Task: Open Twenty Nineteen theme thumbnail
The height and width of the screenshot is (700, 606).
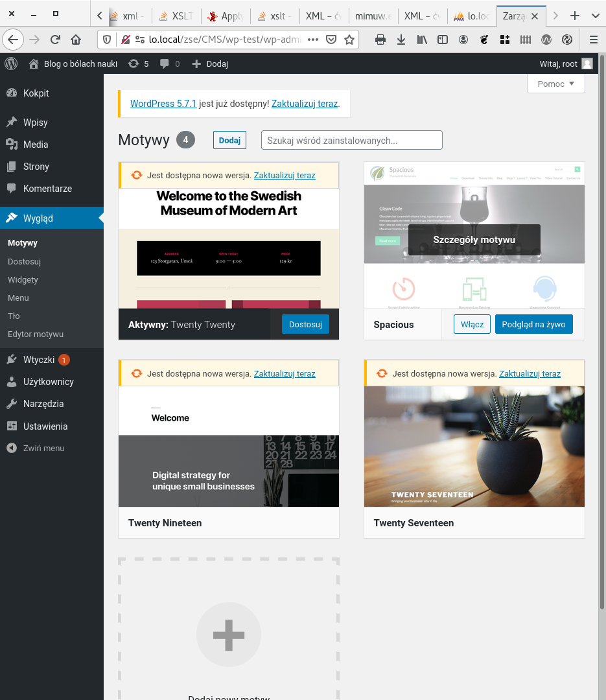Action: pos(229,447)
